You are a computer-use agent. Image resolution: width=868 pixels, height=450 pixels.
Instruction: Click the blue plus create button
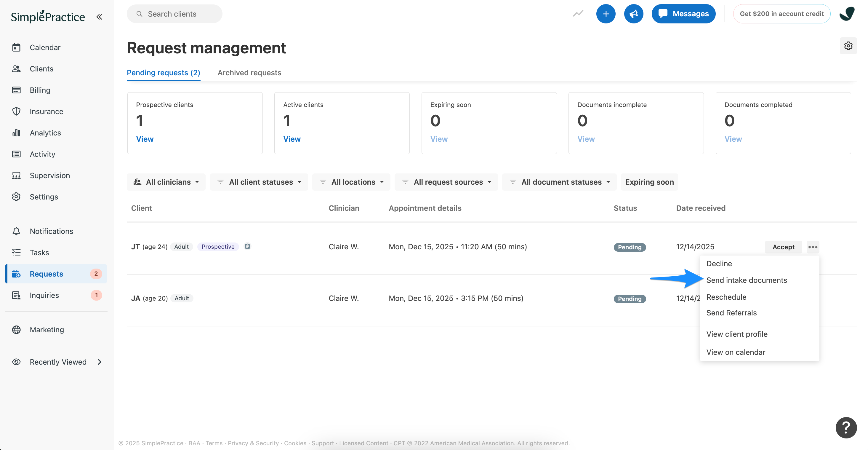[606, 14]
